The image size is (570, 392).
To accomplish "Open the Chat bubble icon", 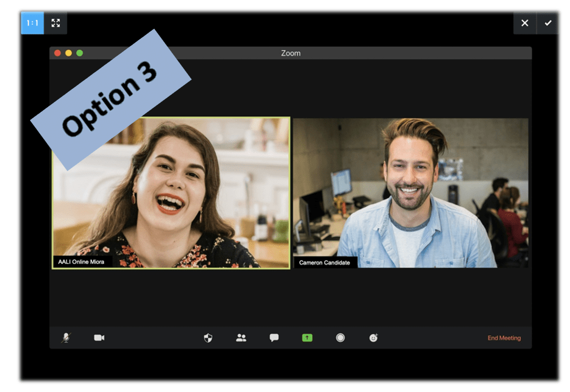I will [274, 338].
